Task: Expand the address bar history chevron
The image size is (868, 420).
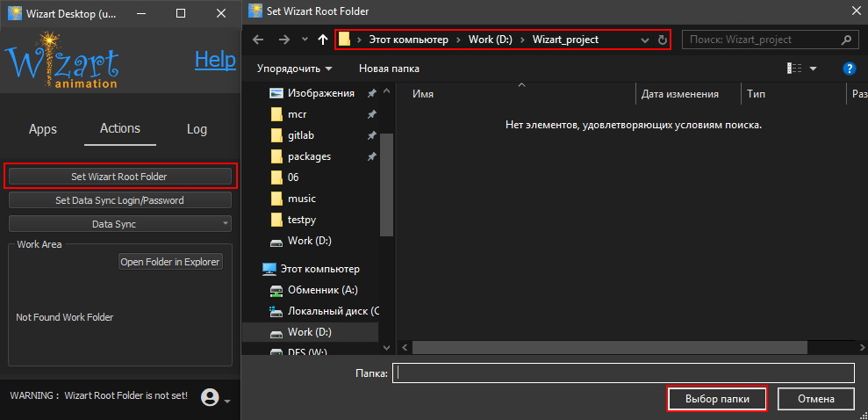Action: point(645,40)
